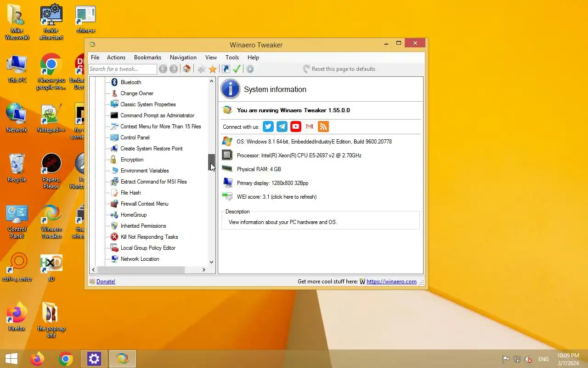The image size is (588, 368).
Task: Open Chrome from the taskbar
Action: click(x=66, y=359)
